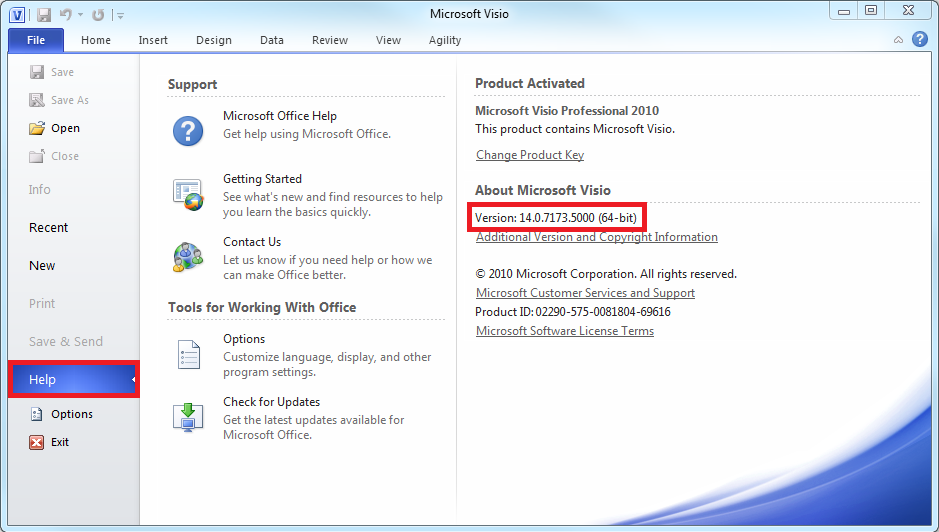The image size is (939, 532).
Task: Click the Check for Updates download icon
Action: click(188, 417)
